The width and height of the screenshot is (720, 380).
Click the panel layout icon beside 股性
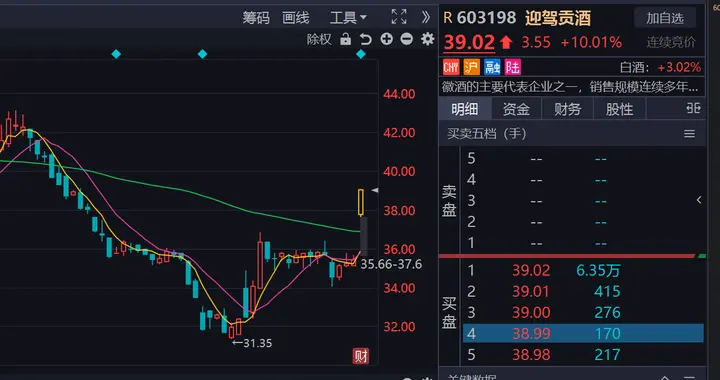[693, 108]
